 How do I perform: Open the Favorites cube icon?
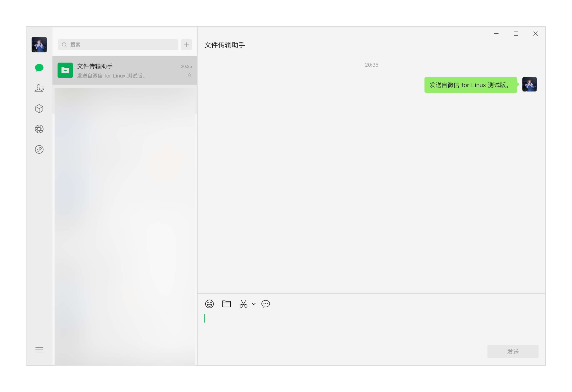39,109
